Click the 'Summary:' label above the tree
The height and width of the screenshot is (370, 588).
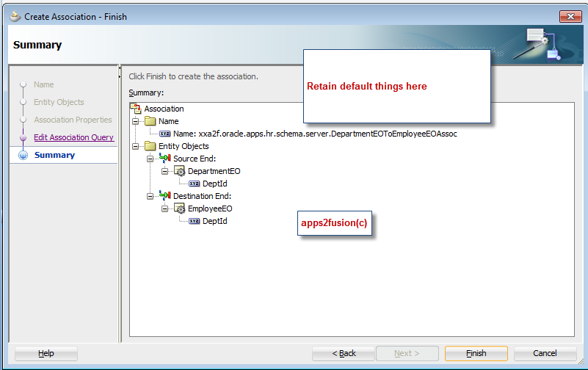coord(146,92)
